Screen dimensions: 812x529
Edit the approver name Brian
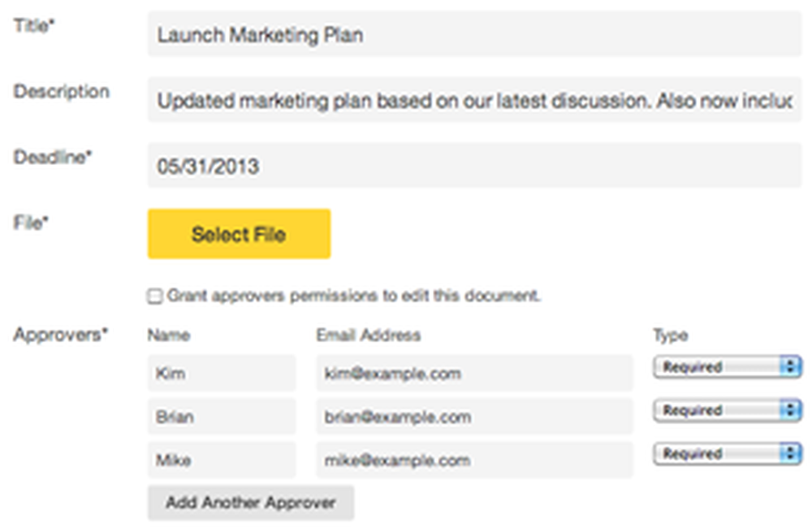222,417
